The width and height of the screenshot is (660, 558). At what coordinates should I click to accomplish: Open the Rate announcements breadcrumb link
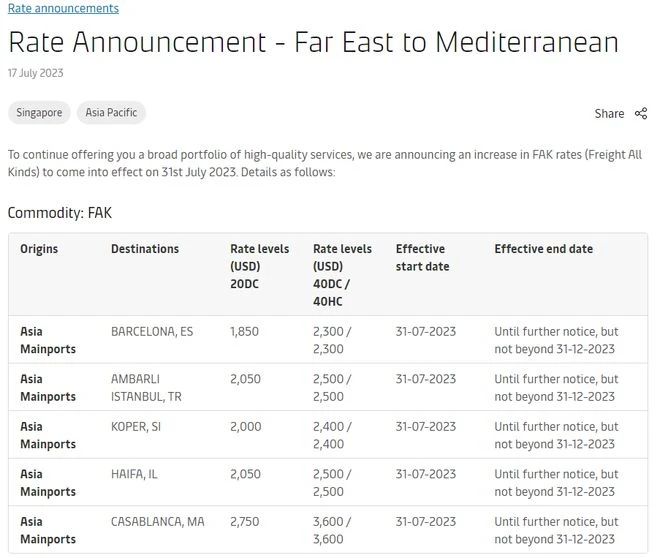tap(63, 8)
